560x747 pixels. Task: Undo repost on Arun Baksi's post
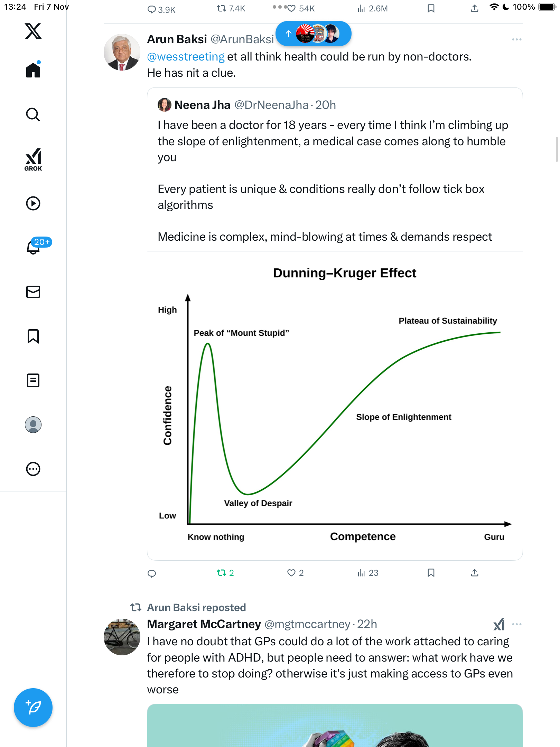222,573
